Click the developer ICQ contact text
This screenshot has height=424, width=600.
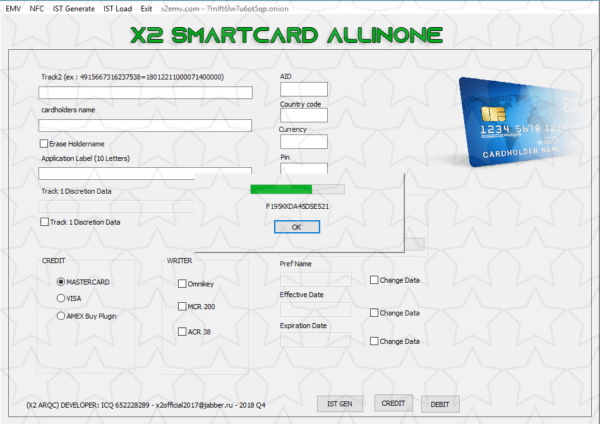click(145, 405)
